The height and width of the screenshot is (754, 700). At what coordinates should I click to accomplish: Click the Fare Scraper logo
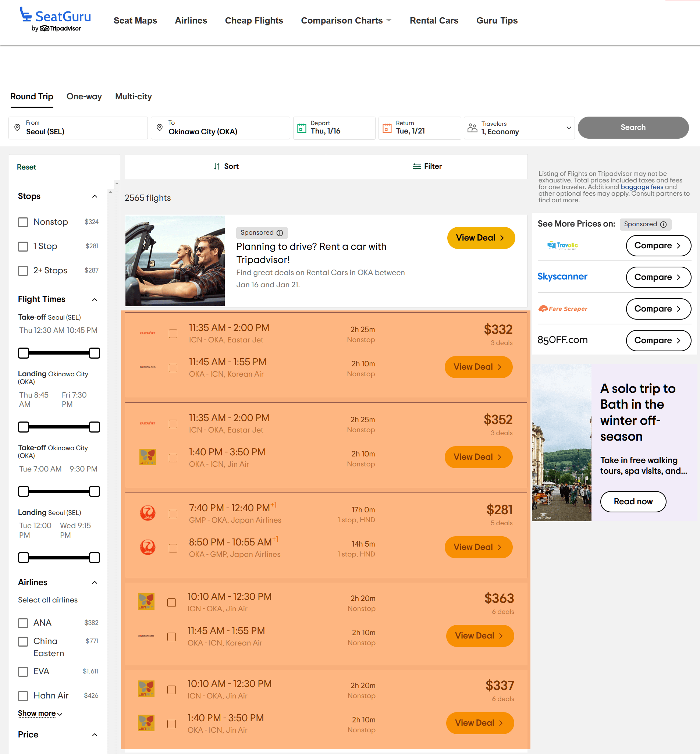(562, 309)
